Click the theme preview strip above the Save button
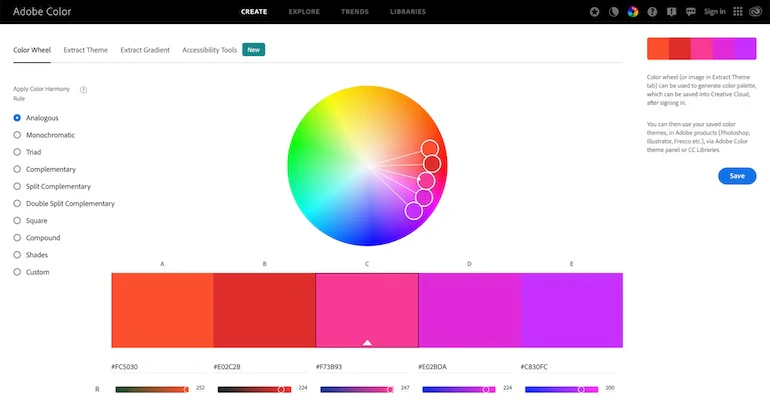The width and height of the screenshot is (770, 399). 701,49
